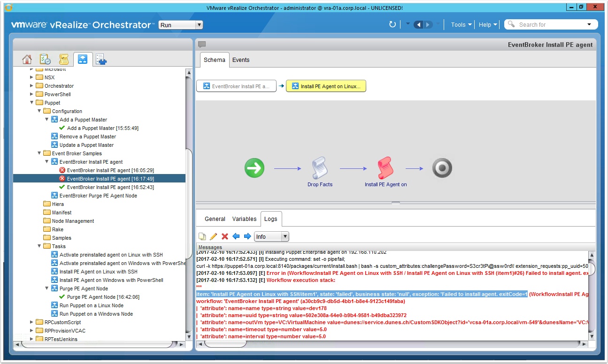This screenshot has height=364, width=608.
Task: Click the EventBroker Purge PE Agent Node workflow icon
Action: pyautogui.click(x=54, y=196)
